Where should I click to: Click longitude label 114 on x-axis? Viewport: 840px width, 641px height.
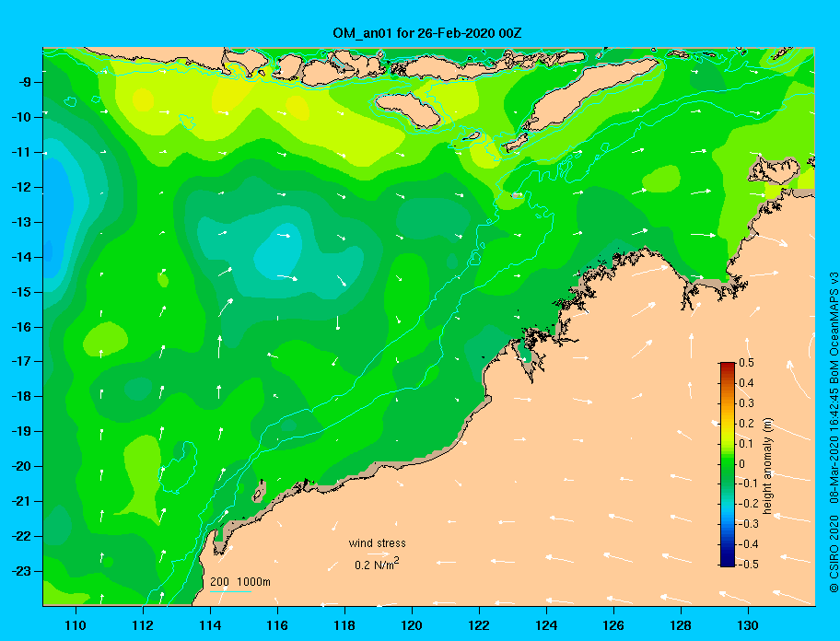pyautogui.click(x=210, y=625)
